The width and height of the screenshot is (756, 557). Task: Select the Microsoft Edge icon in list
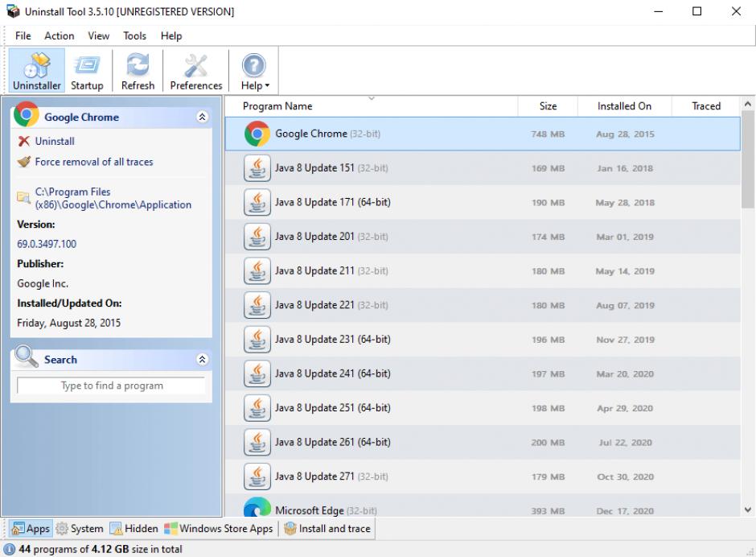(x=257, y=507)
